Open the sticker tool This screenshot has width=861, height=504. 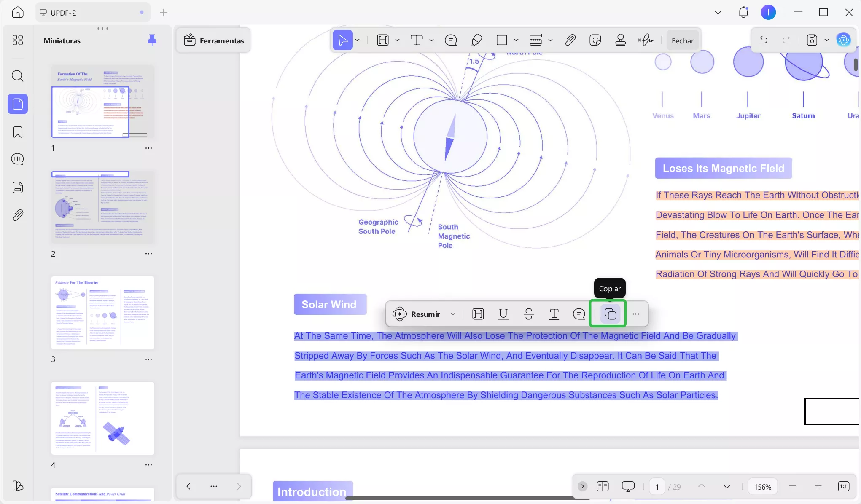[x=595, y=40]
